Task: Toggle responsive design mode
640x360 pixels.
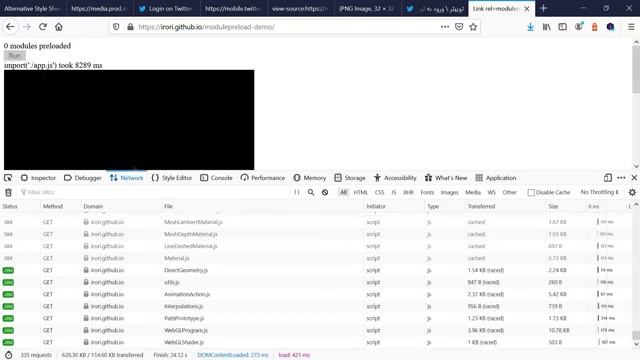Action: (608, 178)
